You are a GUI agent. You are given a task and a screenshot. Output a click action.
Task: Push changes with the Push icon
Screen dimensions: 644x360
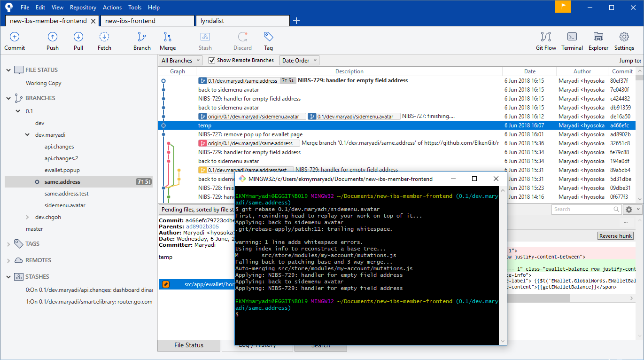click(53, 37)
